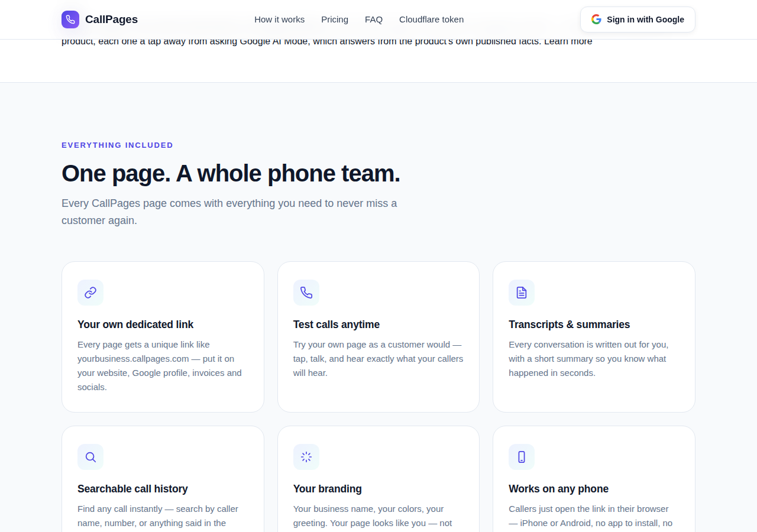Click the magnifier icon above Searchable call history
Viewport: 757px width, 532px height.
[90, 457]
